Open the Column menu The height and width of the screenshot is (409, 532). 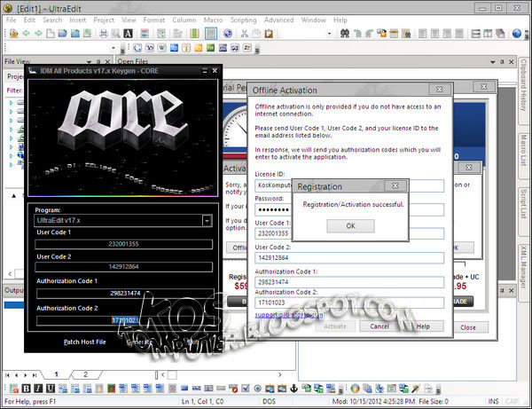[x=184, y=20]
